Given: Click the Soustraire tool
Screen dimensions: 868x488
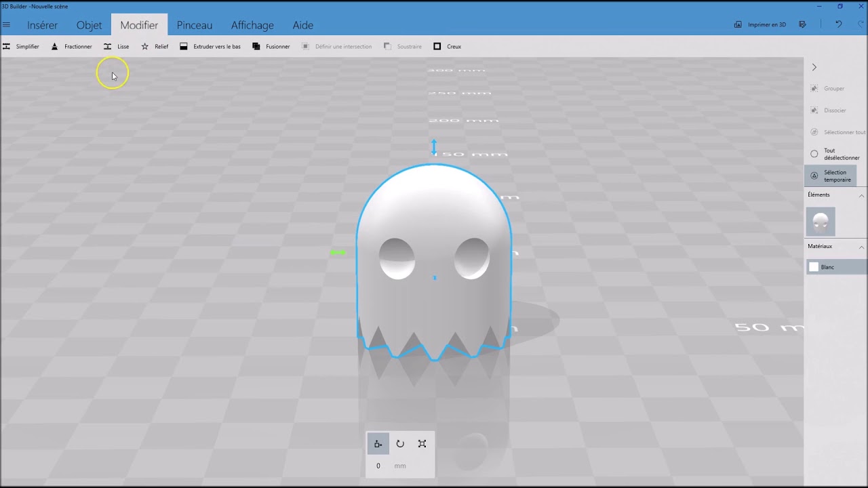Looking at the screenshot, I should [402, 47].
